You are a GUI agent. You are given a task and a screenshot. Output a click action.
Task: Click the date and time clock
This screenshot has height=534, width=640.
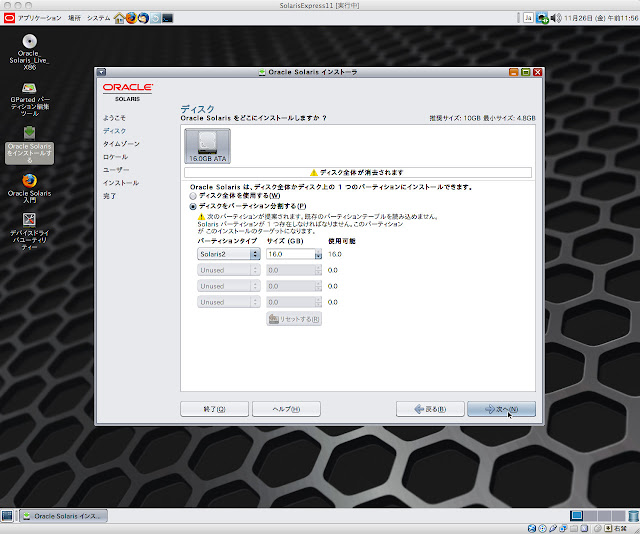click(601, 18)
